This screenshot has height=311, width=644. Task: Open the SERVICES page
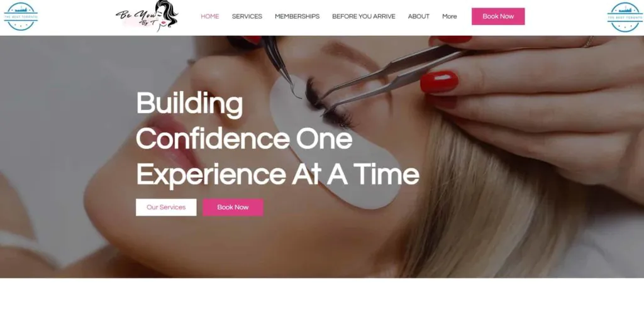247,16
